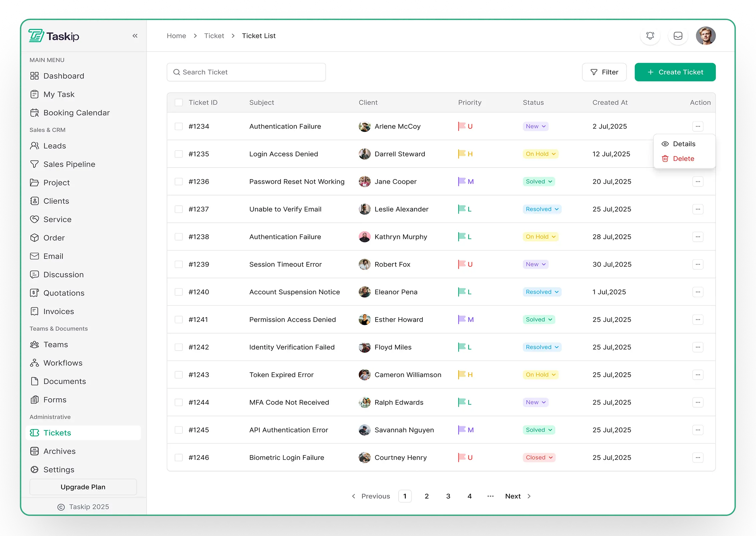This screenshot has height=536, width=756.
Task: Click the Taskip logo
Action: [54, 36]
